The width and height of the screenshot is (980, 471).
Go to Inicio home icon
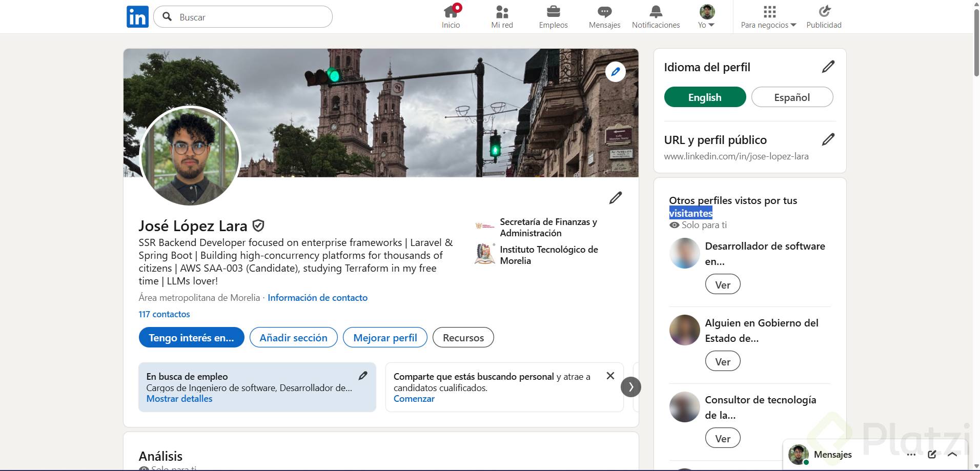(451, 11)
